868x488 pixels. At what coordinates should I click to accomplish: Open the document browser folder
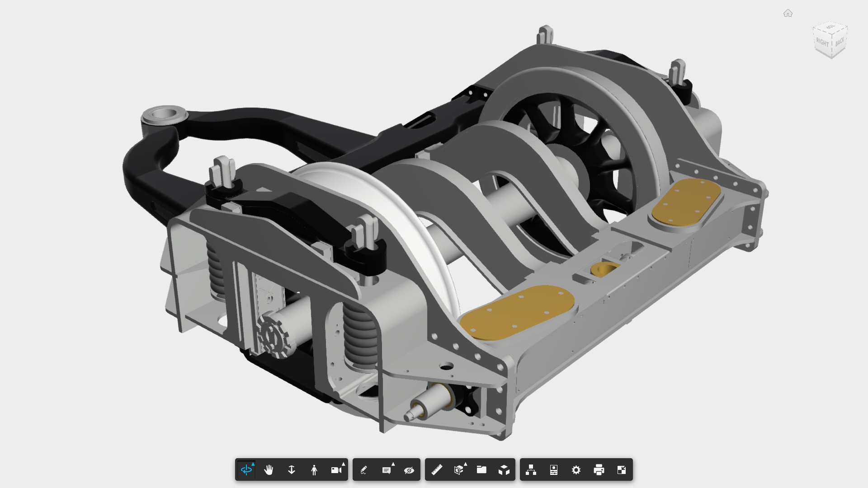481,470
